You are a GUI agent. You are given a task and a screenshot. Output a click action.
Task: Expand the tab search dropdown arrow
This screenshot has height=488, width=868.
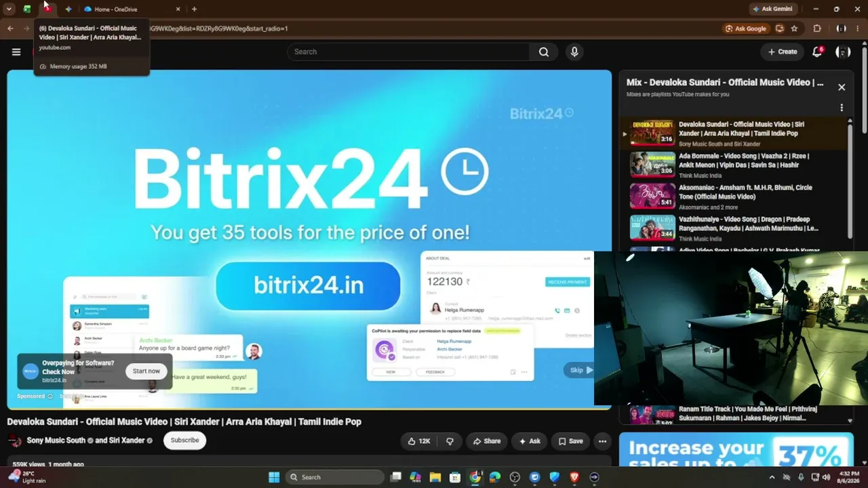click(9, 9)
